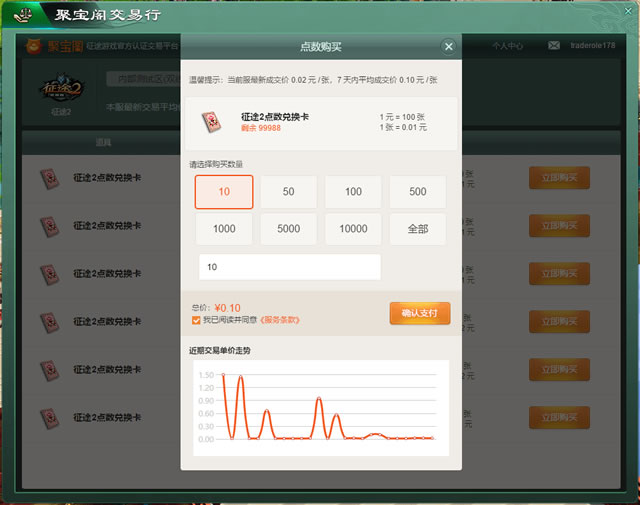Click second row 征途2点数兑换卡 card icon

point(50,227)
